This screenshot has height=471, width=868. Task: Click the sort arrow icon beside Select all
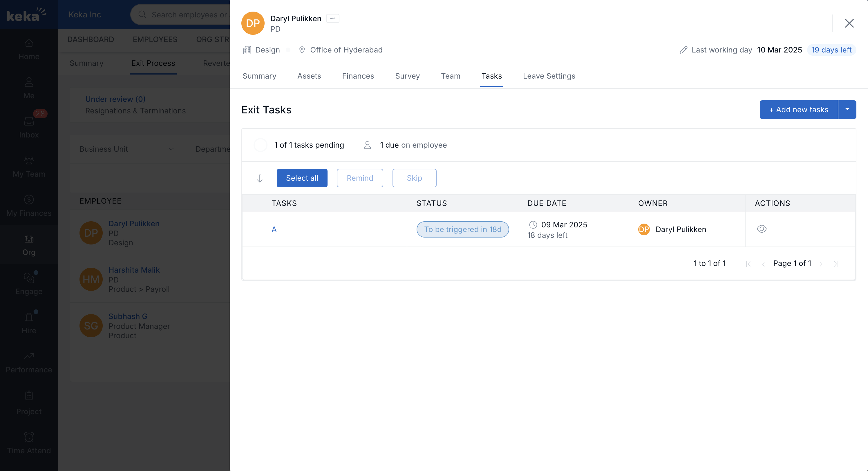tap(260, 178)
